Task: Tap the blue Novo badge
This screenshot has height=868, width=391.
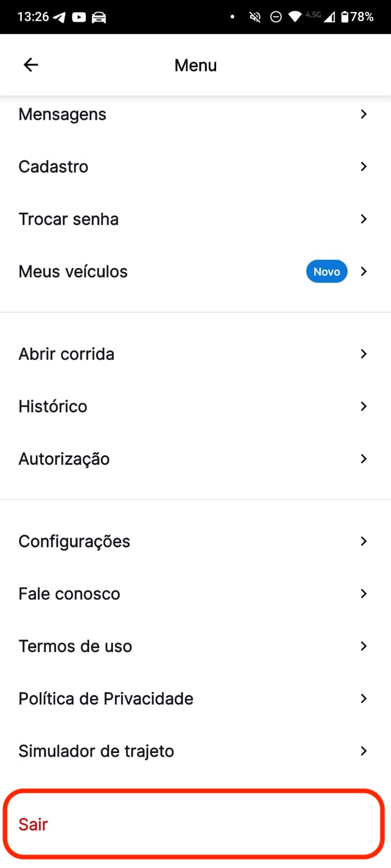Action: coord(326,271)
